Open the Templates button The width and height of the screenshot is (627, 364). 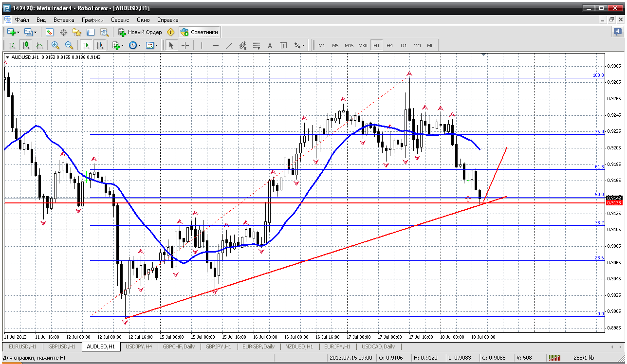pyautogui.click(x=149, y=45)
